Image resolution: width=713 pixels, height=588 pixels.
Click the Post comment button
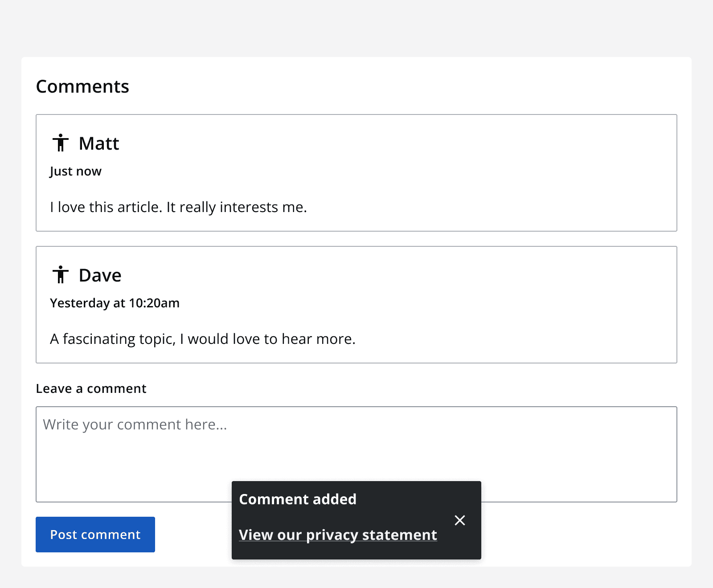tap(95, 534)
